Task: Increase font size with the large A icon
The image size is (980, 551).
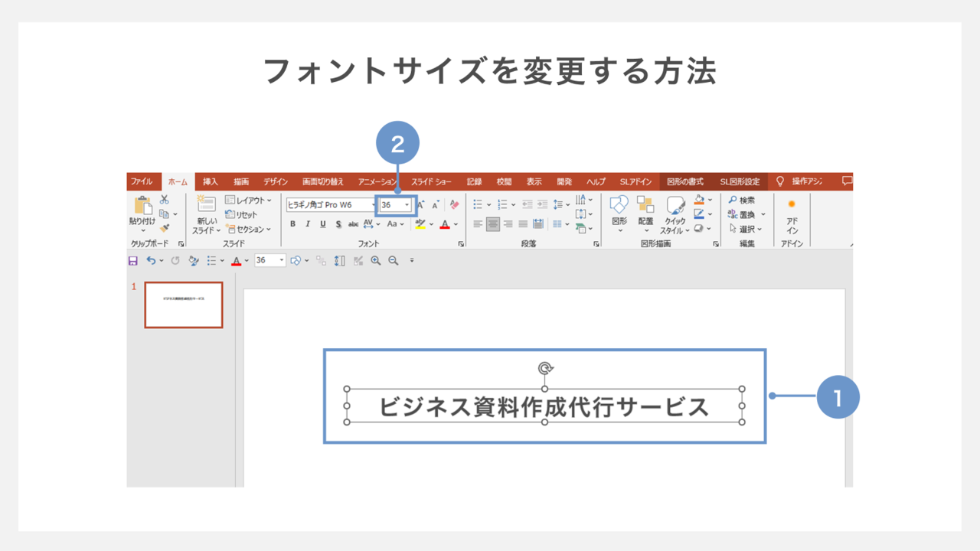Action: tap(421, 205)
